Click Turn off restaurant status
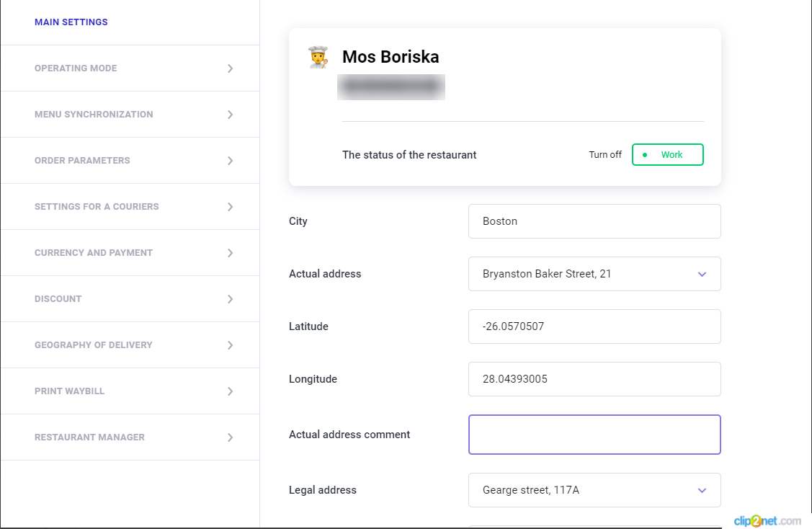Viewport: 812px width, 529px height. [605, 154]
